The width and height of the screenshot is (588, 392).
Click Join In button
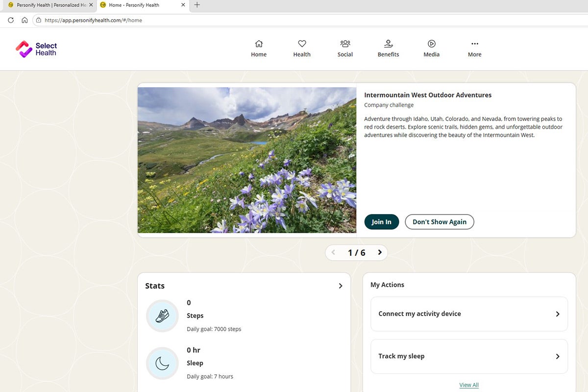(381, 221)
